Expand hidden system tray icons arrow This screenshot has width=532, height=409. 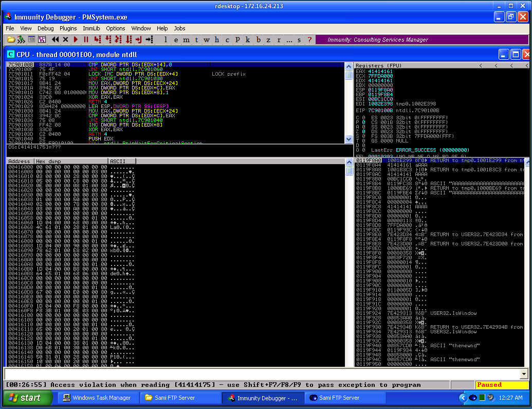(463, 398)
